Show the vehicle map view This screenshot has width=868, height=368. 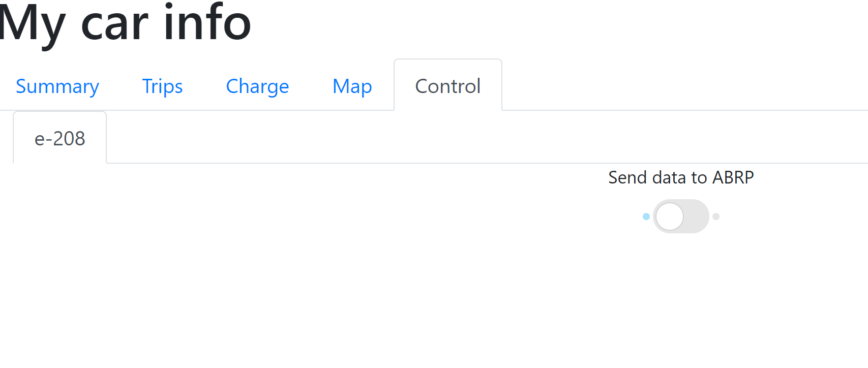(352, 86)
